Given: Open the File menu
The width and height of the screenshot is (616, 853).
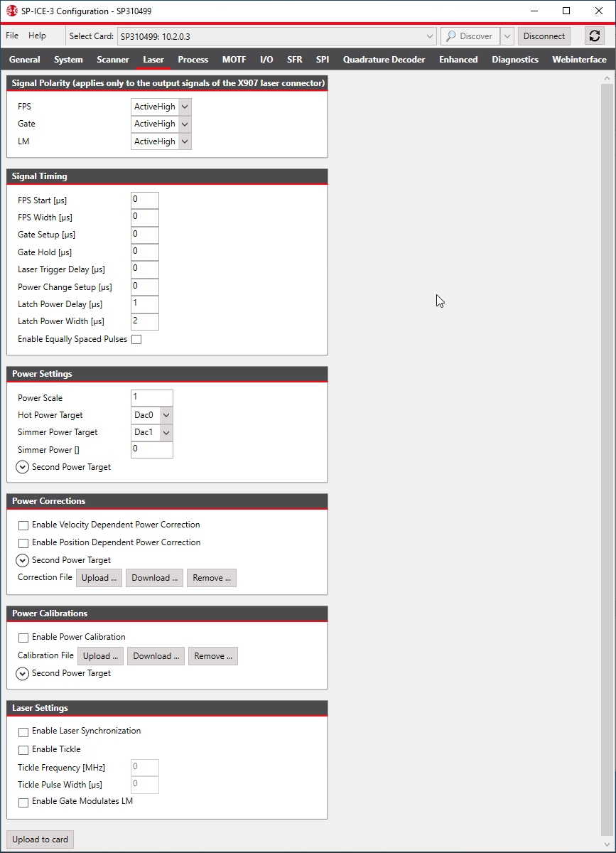Looking at the screenshot, I should (11, 35).
